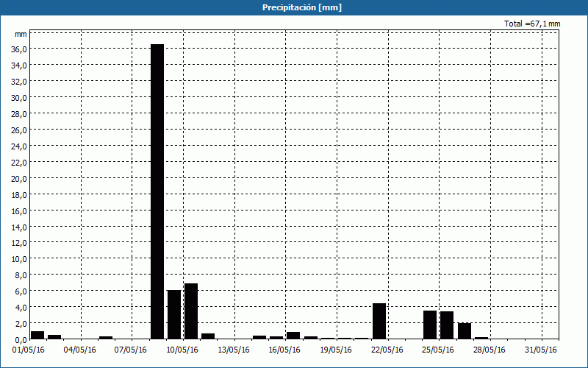588x368 pixels.
Task: Click the '18,0' y-axis label
Action: coord(19,194)
